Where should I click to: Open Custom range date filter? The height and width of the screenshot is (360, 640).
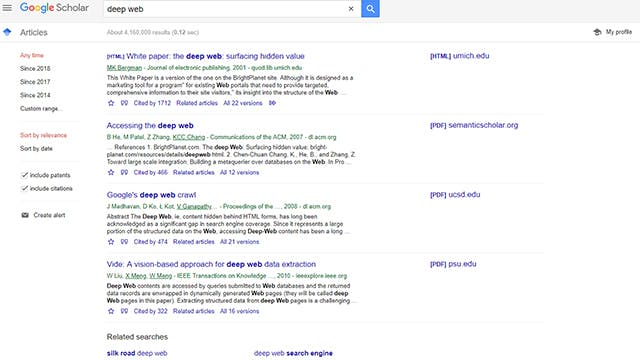[x=41, y=109]
